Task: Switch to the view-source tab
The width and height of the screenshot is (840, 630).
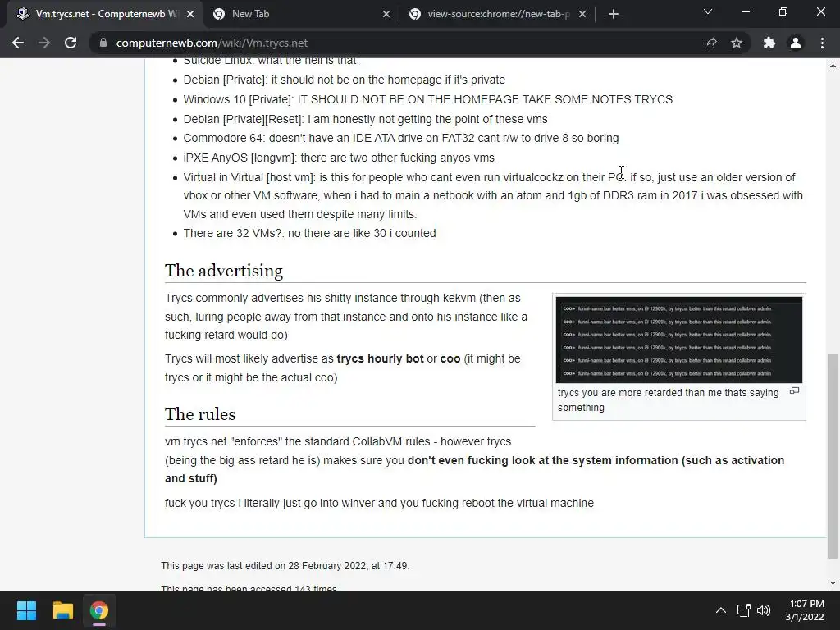Action: pyautogui.click(x=497, y=15)
